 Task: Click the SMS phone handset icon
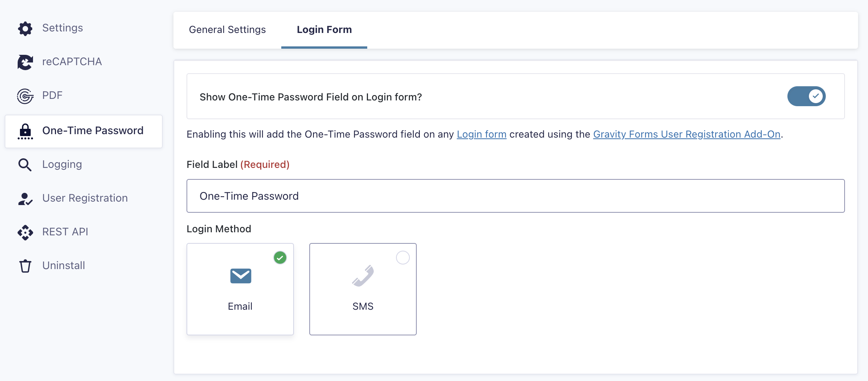pyautogui.click(x=363, y=276)
